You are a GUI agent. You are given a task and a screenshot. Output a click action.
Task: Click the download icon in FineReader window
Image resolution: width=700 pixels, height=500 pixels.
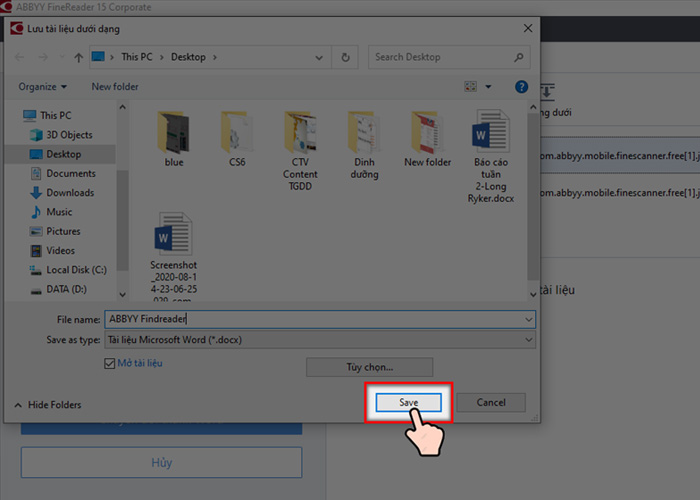547,92
